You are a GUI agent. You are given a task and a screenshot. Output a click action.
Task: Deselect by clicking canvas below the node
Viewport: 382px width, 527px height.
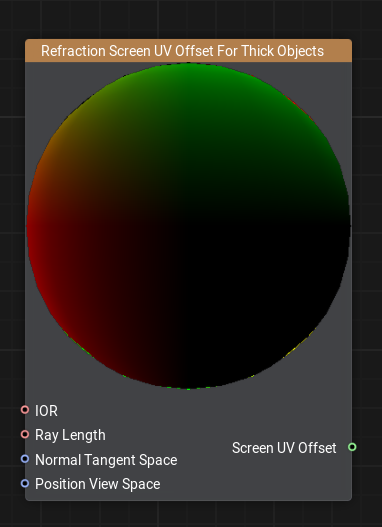(x=188, y=514)
